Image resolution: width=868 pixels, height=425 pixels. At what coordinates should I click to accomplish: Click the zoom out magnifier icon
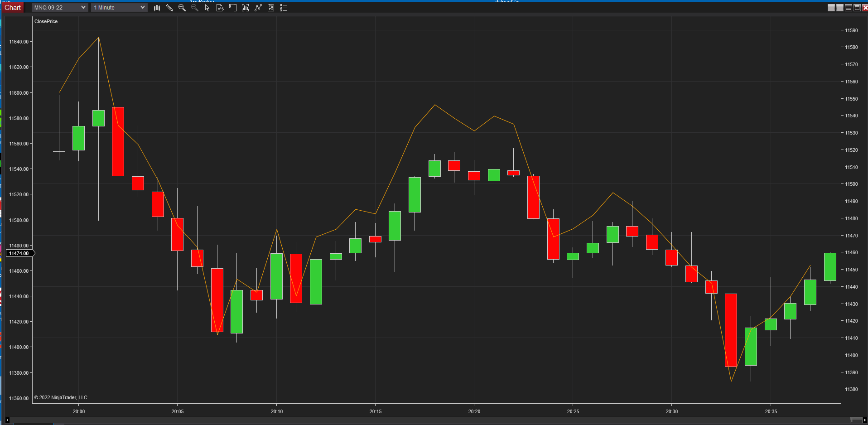(195, 8)
